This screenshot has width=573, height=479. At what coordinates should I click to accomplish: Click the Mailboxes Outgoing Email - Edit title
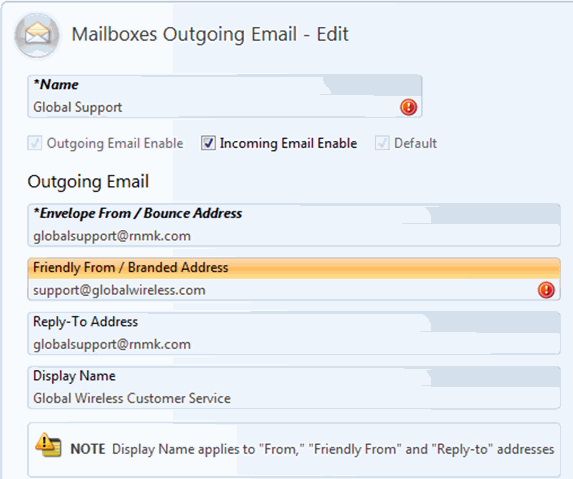tap(210, 35)
